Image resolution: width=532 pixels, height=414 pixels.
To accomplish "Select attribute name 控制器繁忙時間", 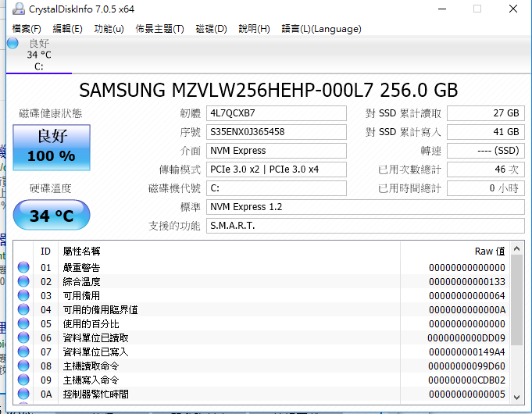I will pos(95,394).
